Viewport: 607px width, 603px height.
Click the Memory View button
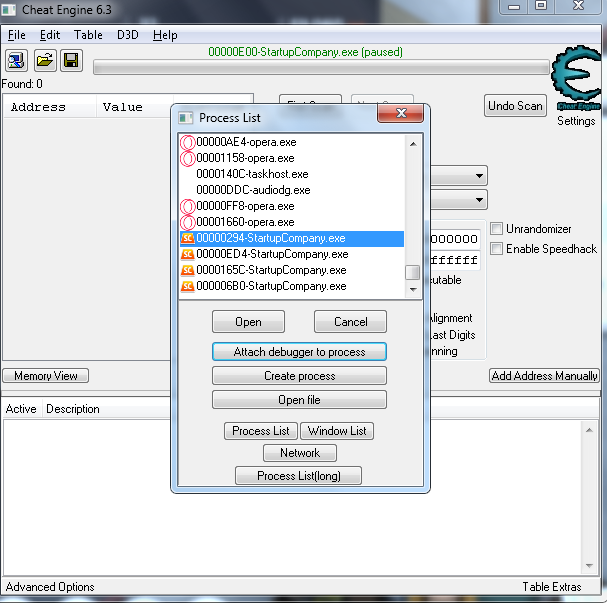tap(46, 376)
